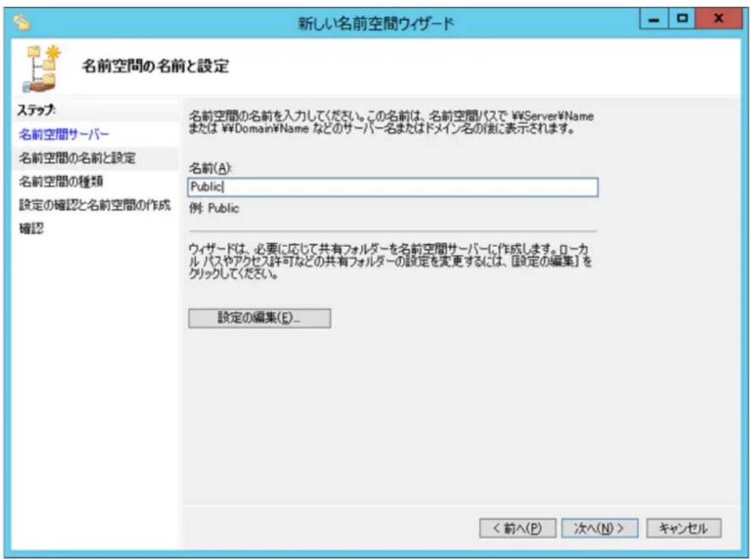Select the 名前空間の種類 step
Viewport: 750px width, 560px height.
61,181
